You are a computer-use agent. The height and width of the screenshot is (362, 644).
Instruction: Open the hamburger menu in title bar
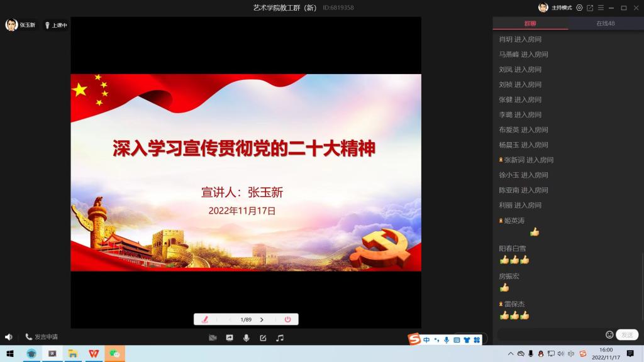tap(600, 8)
